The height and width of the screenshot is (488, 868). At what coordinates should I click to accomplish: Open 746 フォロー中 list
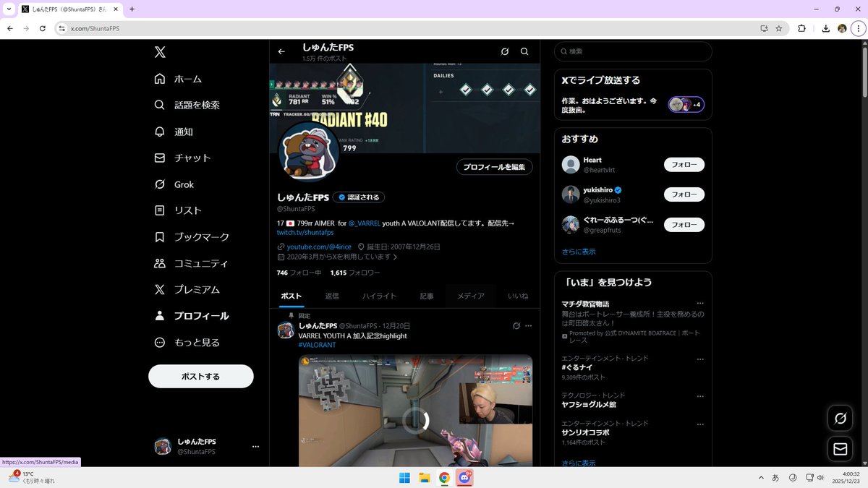[299, 273]
